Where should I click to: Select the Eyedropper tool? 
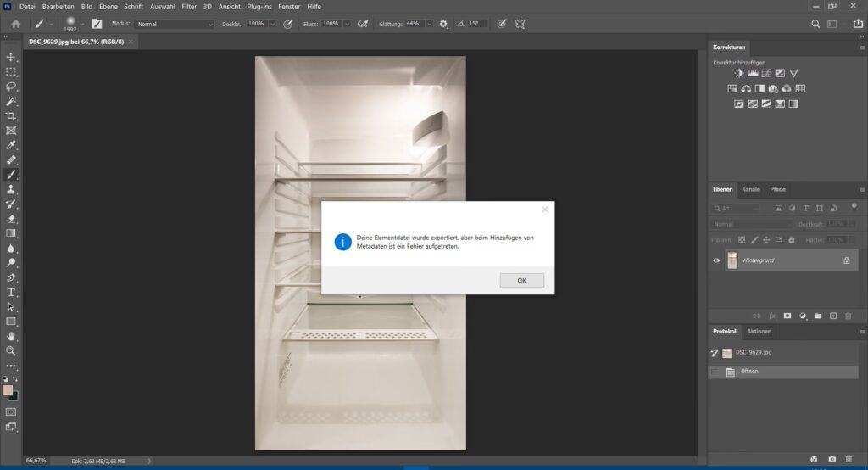pyautogui.click(x=11, y=145)
